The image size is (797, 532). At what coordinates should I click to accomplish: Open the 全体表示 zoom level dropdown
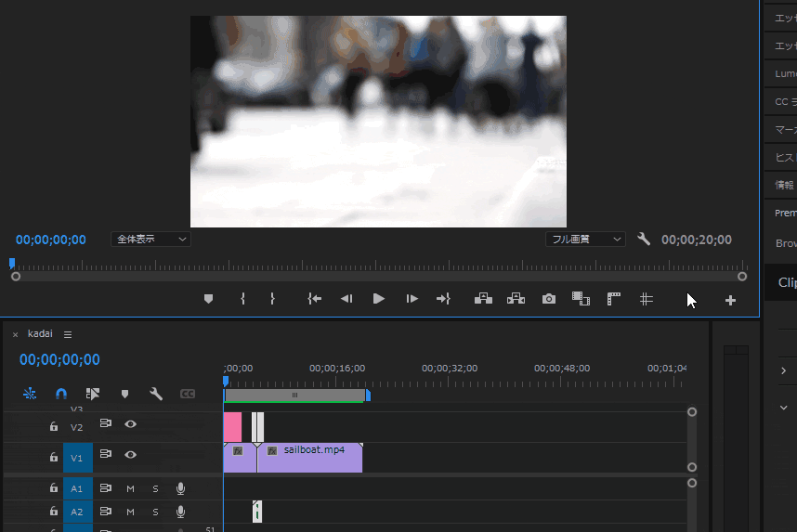pyautogui.click(x=151, y=239)
